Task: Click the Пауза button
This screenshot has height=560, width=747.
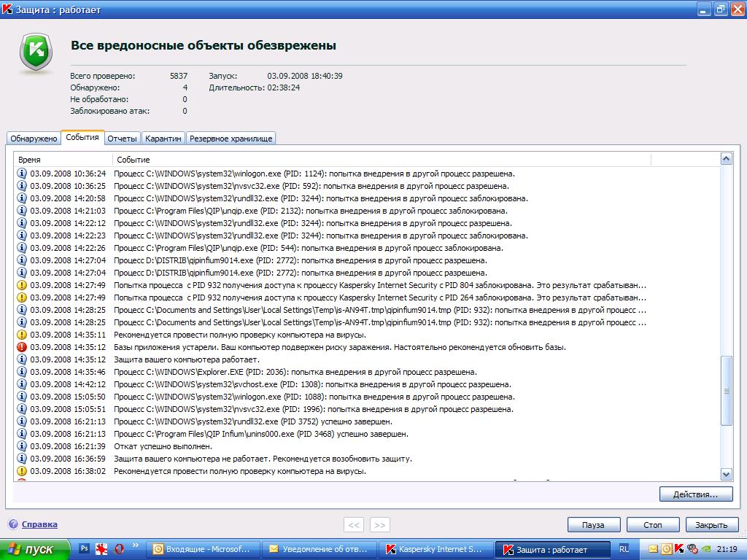Action: pos(594,525)
